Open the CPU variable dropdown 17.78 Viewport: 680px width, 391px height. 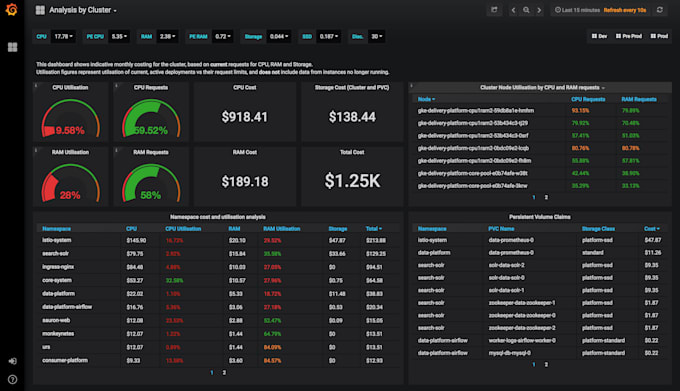(63, 36)
